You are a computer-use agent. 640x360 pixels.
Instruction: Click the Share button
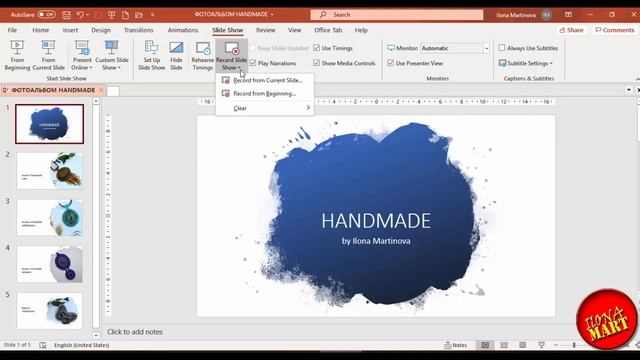pos(571,30)
